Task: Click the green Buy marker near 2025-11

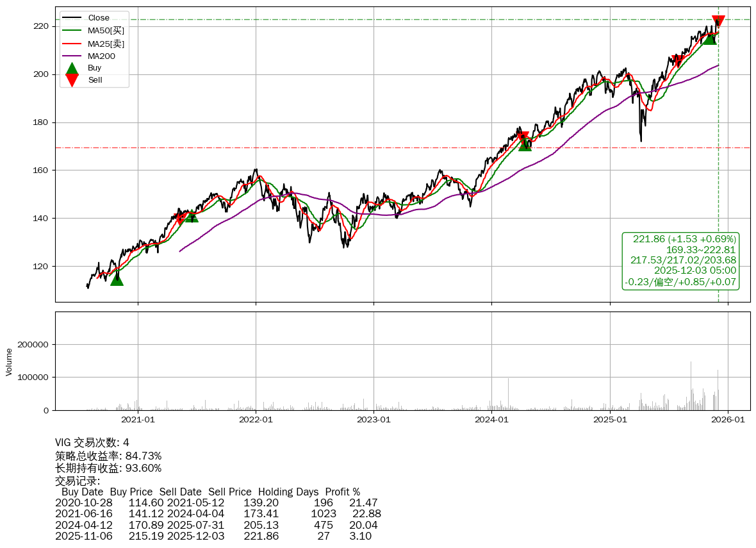Action: click(709, 38)
